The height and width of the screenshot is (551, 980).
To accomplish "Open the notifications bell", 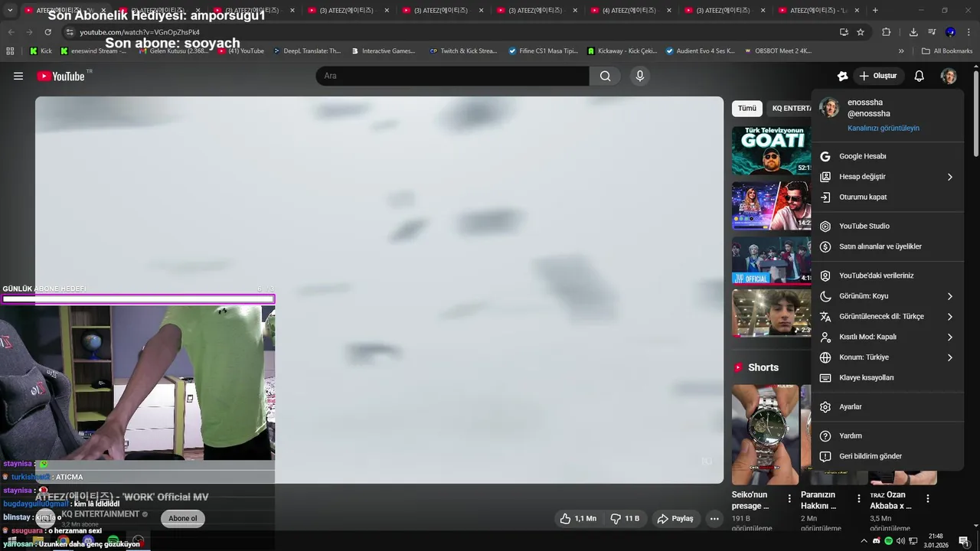I will coord(920,76).
